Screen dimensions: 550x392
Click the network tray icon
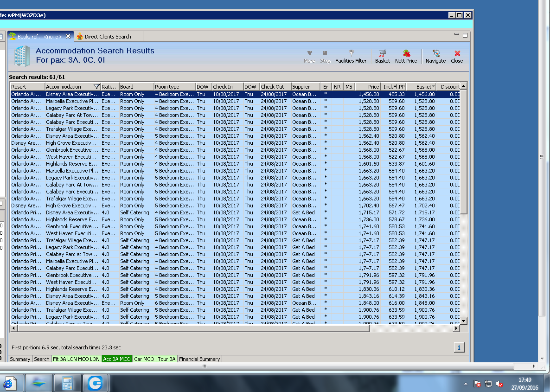[x=488, y=384]
